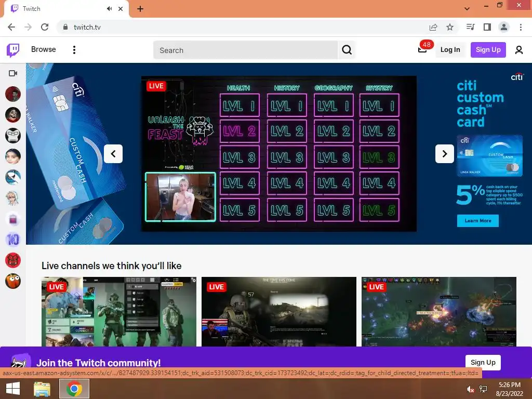The width and height of the screenshot is (532, 399).
Task: Click Live channels we think you'll like heading
Action: point(112,265)
